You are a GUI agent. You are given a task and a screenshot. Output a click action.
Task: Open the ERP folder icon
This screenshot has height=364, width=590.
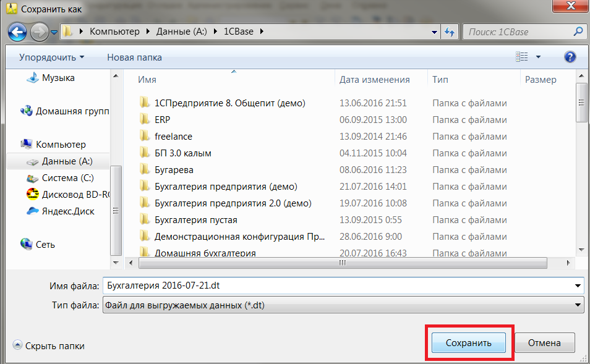(x=145, y=119)
